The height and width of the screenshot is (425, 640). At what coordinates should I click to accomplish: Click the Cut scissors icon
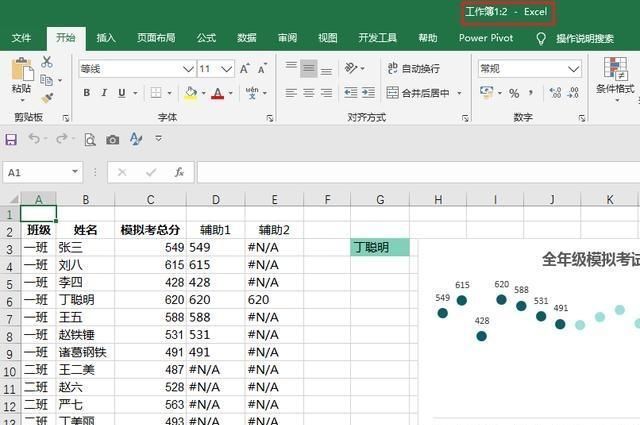click(x=47, y=62)
